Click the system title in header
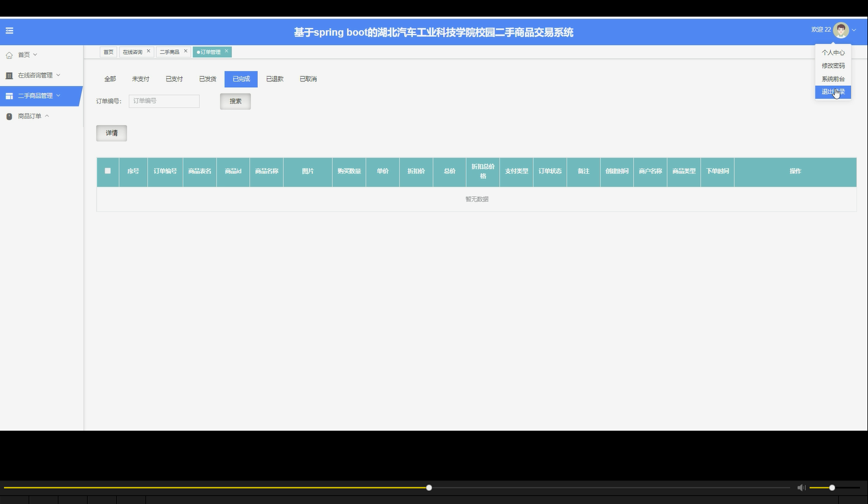Screen dimensions: 868x504 (x=433, y=33)
